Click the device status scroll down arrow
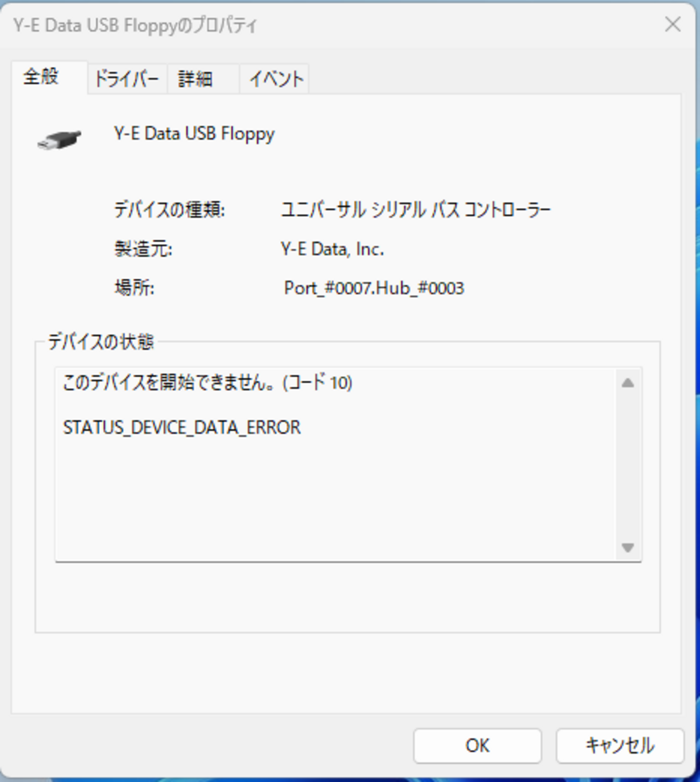This screenshot has height=782, width=700. [628, 548]
